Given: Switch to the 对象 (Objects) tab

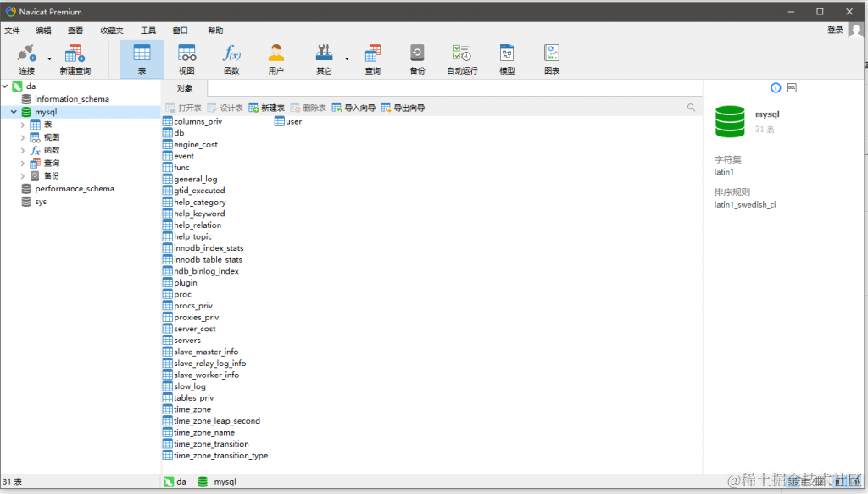Looking at the screenshot, I should pos(184,88).
